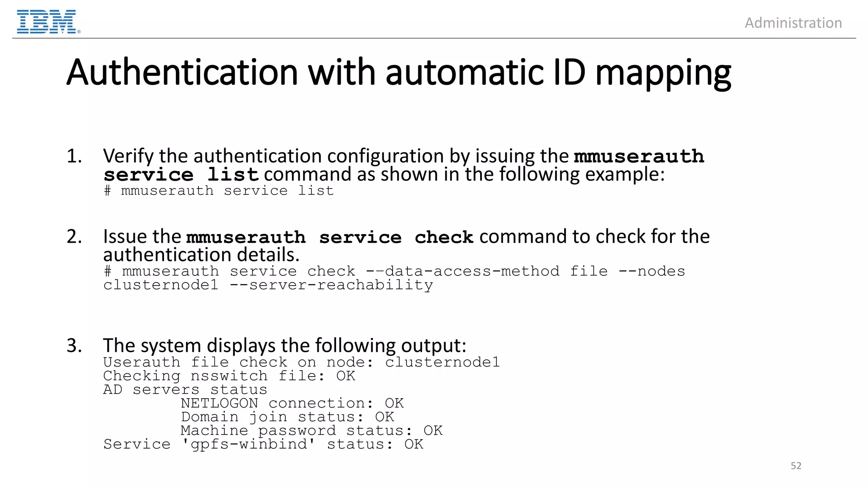Click the 'authentication details.' text in step two
The image size is (868, 488).
201,255
